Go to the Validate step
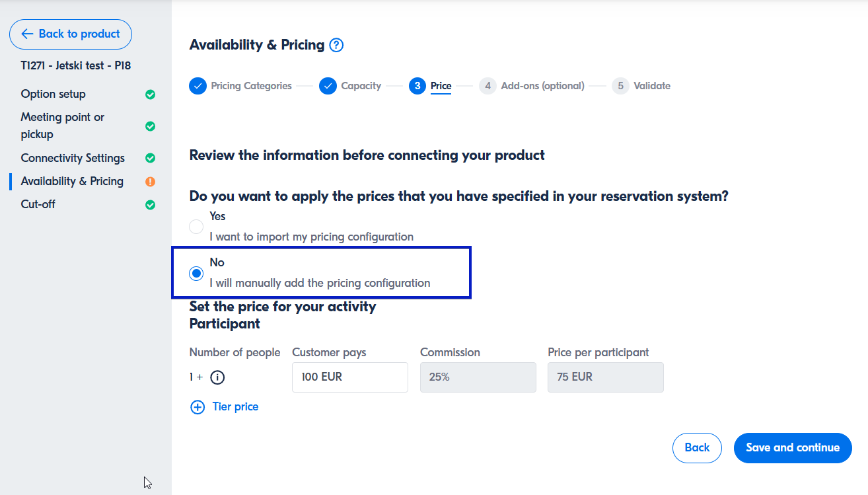Screen dimensions: 868x495 (x=651, y=86)
